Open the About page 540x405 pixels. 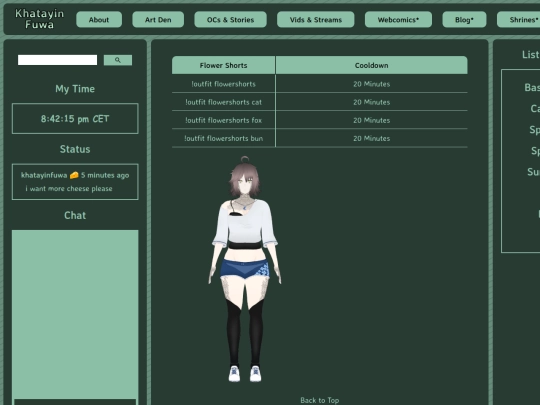pos(99,20)
